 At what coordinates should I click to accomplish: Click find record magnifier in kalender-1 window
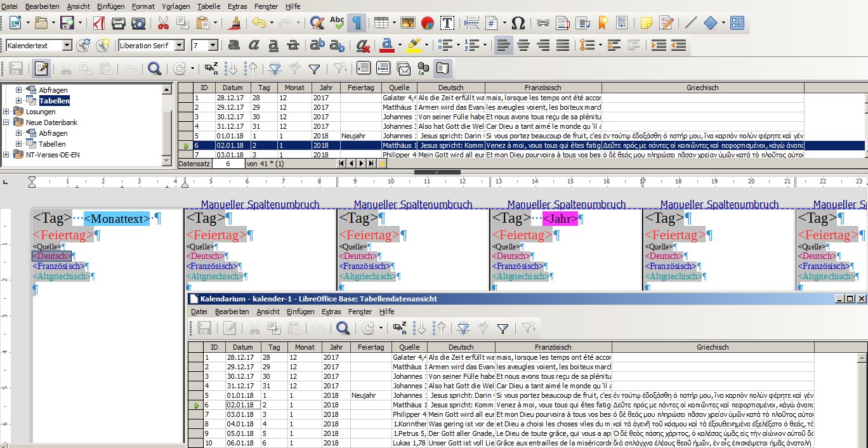point(343,328)
